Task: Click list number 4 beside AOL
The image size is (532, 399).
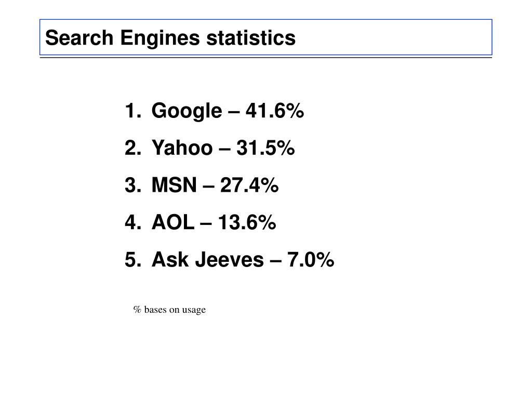Action: [x=132, y=223]
